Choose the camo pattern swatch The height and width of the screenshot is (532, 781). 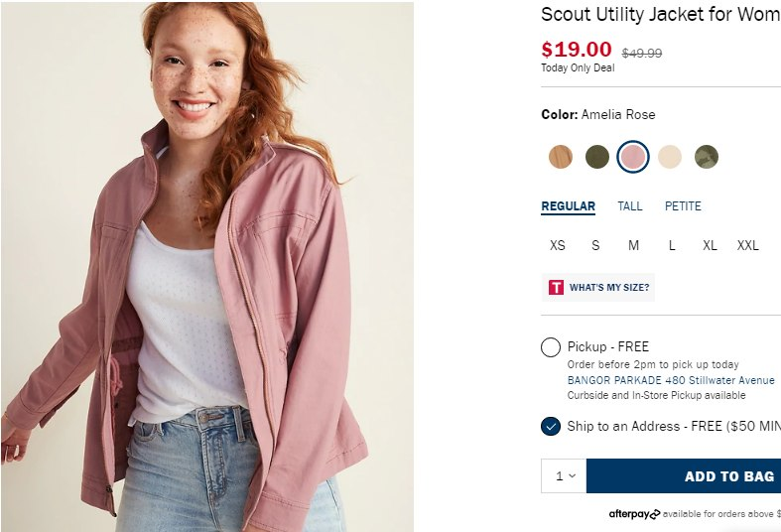coord(706,157)
